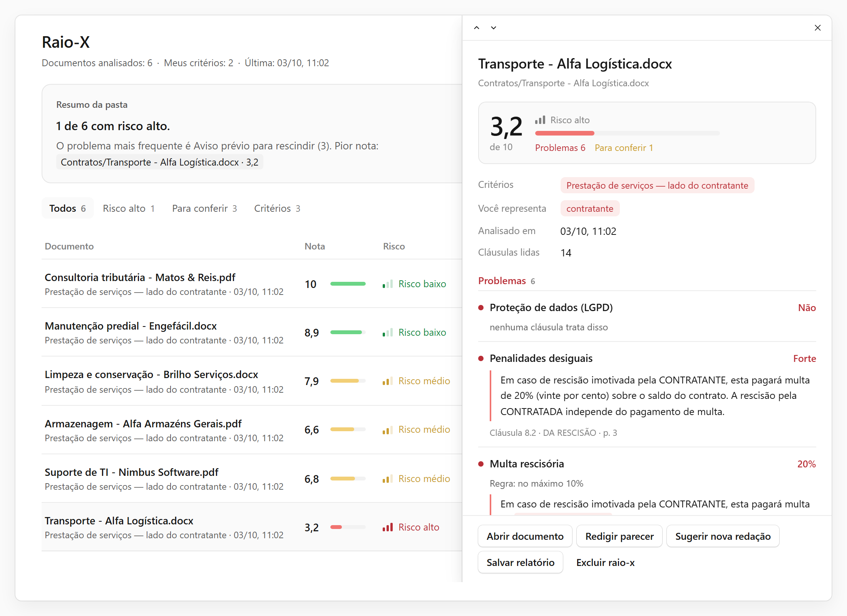This screenshot has width=847, height=616.
Task: Click Excluir raio-x
Action: point(605,562)
